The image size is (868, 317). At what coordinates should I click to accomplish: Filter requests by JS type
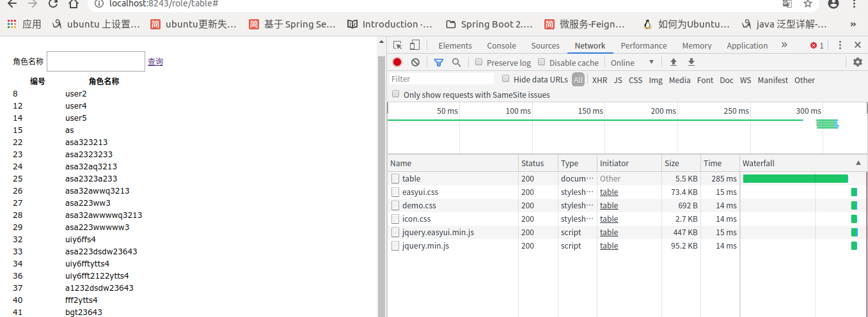pyautogui.click(x=618, y=80)
